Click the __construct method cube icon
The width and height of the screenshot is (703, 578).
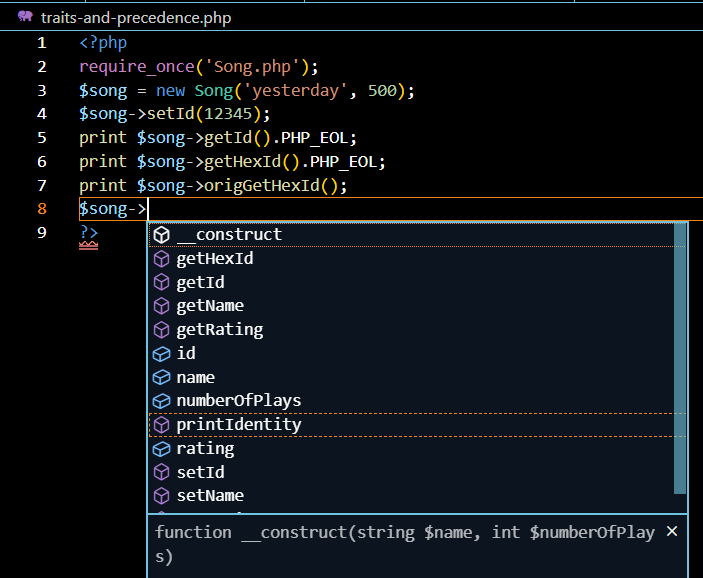[162, 235]
